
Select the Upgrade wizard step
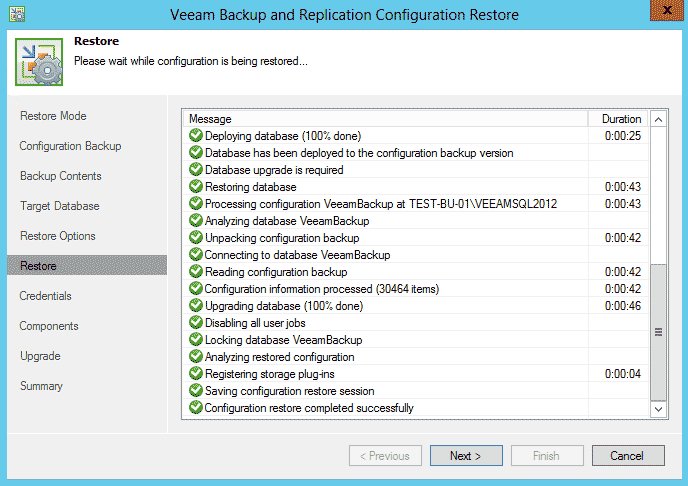[40, 356]
